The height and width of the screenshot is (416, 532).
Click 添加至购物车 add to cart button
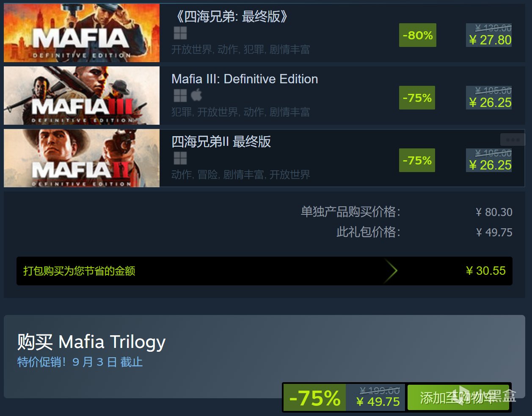(458, 397)
